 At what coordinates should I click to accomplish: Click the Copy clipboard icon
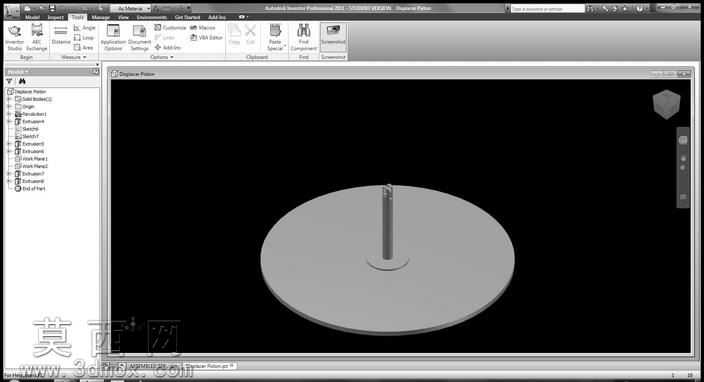tap(234, 35)
